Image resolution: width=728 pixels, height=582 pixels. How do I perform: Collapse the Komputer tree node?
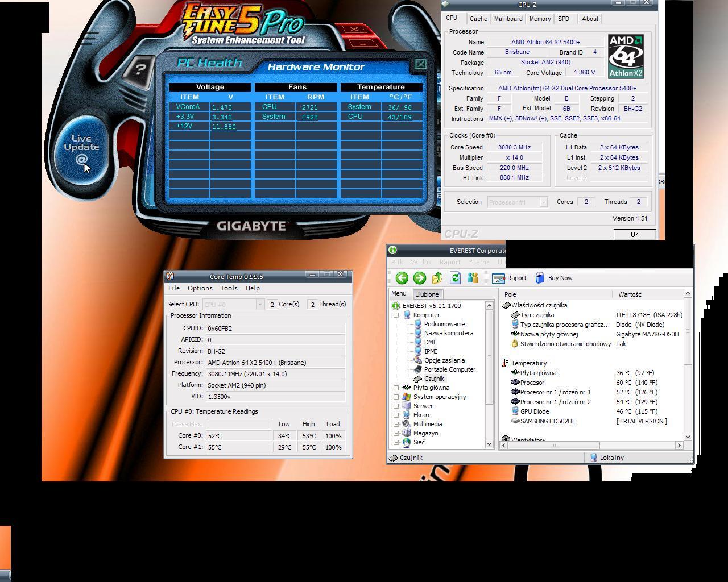coord(396,315)
